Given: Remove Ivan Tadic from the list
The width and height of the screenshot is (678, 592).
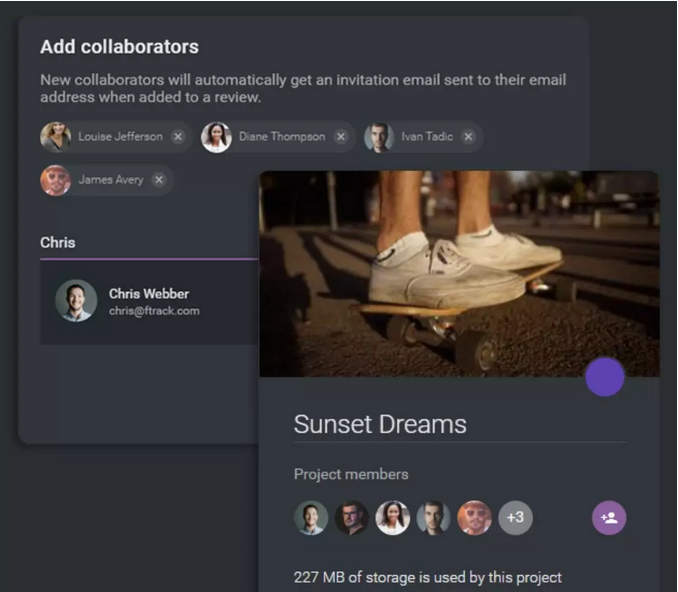Looking at the screenshot, I should [x=468, y=137].
